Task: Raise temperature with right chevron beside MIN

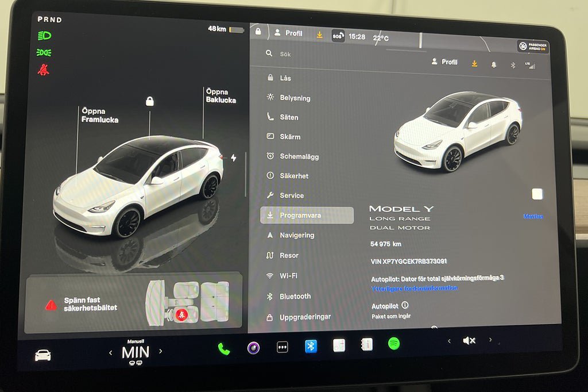Action: [160, 351]
